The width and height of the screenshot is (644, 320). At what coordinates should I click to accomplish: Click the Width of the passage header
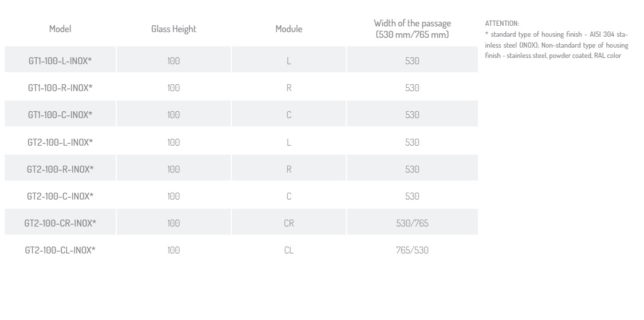(413, 28)
